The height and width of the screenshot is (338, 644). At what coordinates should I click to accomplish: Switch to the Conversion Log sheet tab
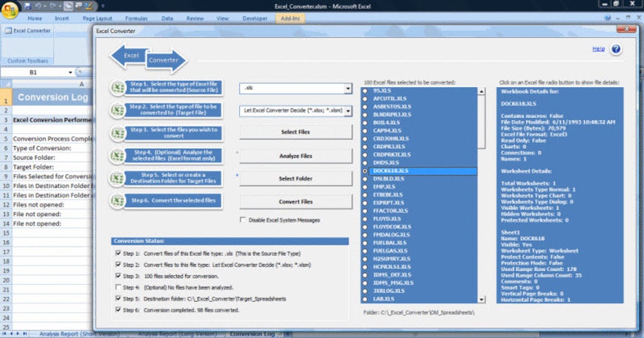252,334
